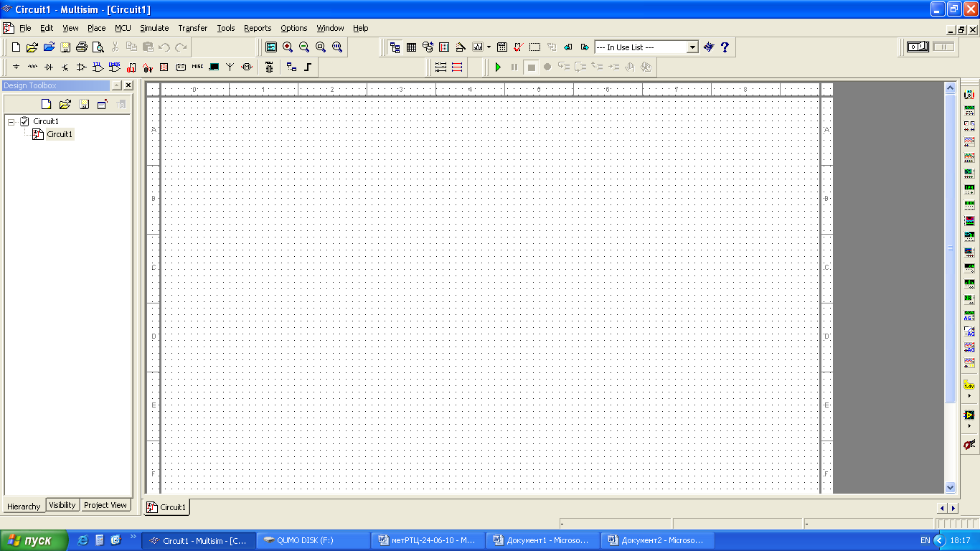Click the Save diskette icon
Image resolution: width=980 pixels, height=551 pixels.
click(x=65, y=47)
